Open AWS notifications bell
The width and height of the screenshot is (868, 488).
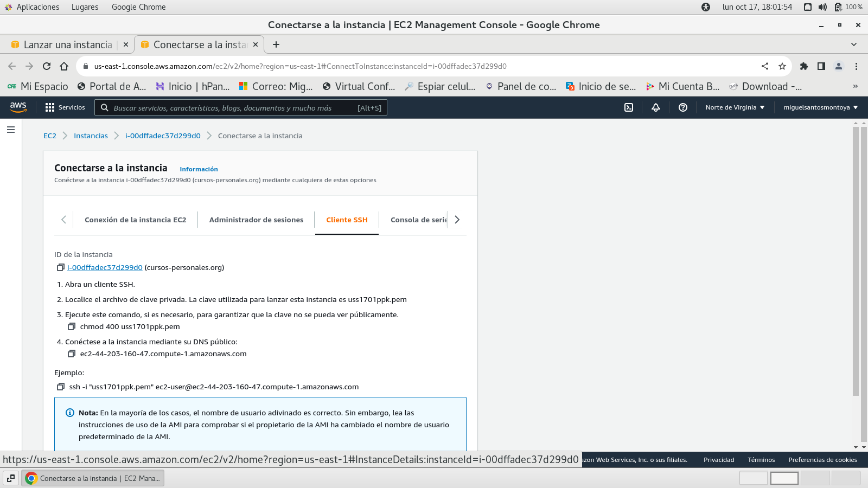tap(655, 107)
